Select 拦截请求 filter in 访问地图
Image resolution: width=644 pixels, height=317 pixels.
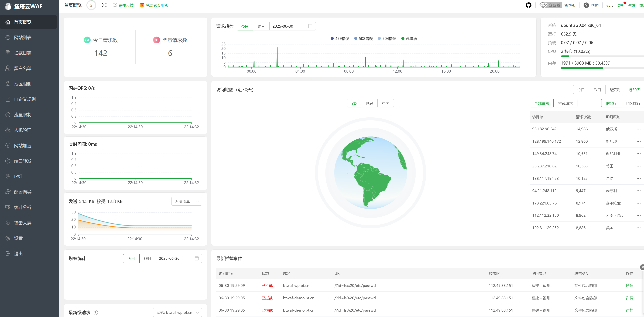[x=565, y=103]
